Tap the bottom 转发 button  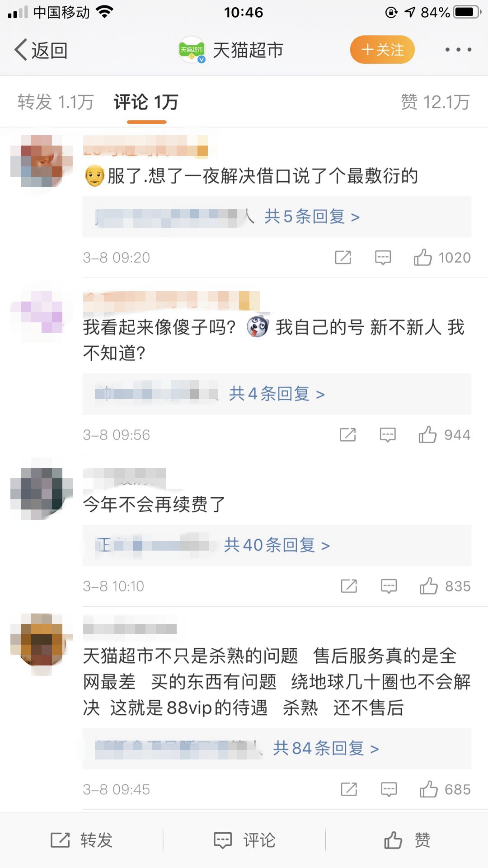(x=81, y=840)
